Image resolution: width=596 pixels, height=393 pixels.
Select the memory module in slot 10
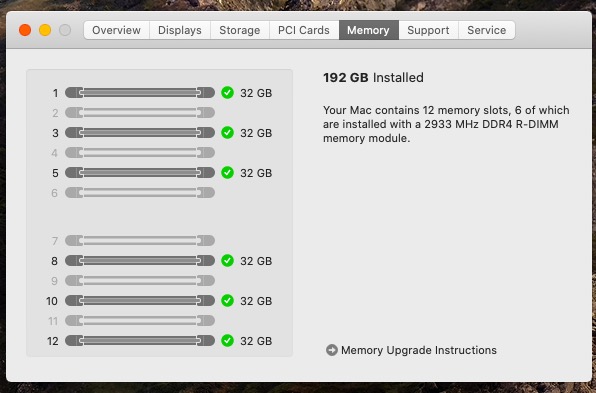[x=140, y=301]
